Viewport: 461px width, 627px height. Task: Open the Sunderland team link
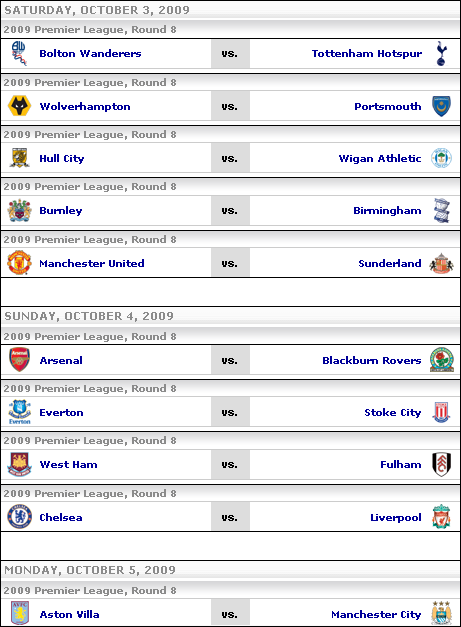389,264
